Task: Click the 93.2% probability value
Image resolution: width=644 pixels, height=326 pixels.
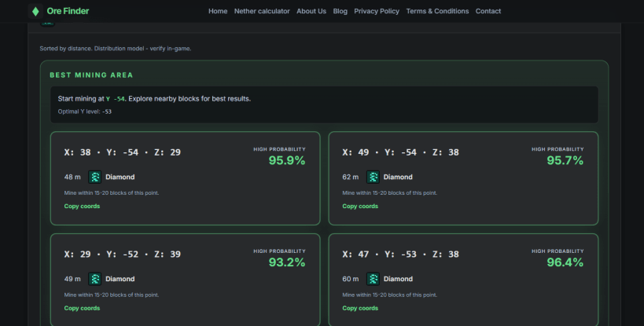Action: [x=287, y=262]
